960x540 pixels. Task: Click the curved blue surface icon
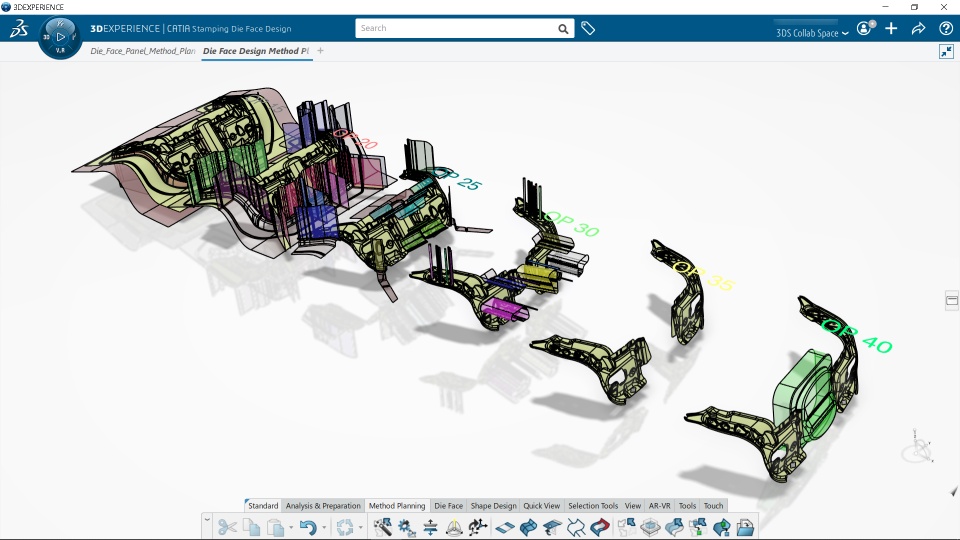click(x=528, y=527)
